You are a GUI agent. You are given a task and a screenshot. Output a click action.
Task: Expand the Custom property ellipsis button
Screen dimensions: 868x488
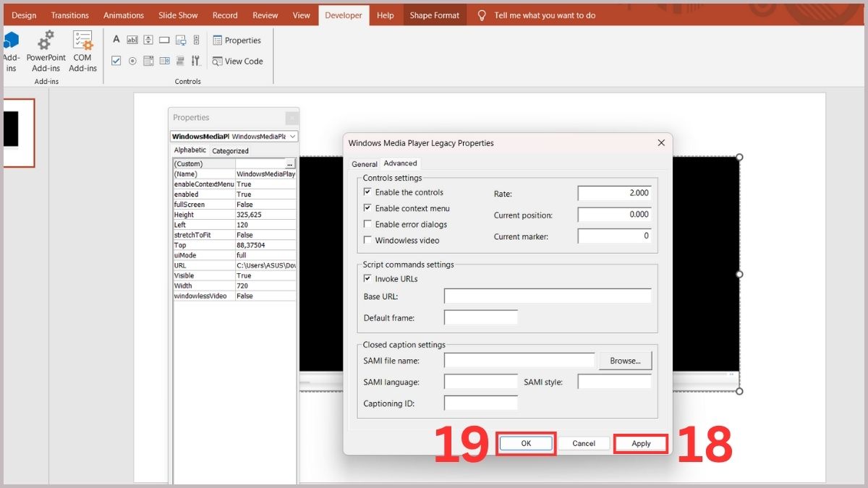(x=289, y=163)
